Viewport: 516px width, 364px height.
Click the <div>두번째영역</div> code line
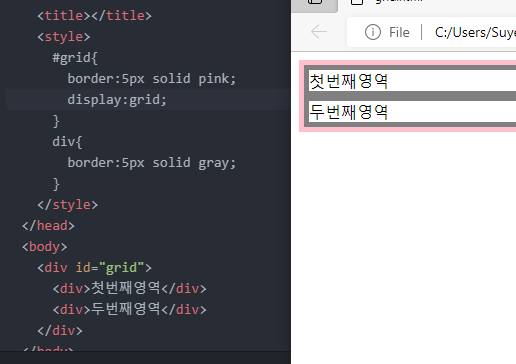click(x=129, y=309)
